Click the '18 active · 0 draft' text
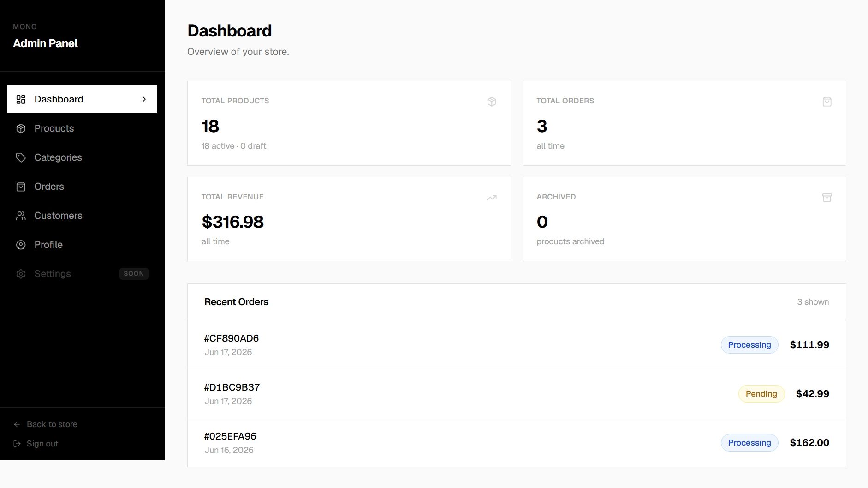The height and width of the screenshot is (488, 868). pos(234,146)
